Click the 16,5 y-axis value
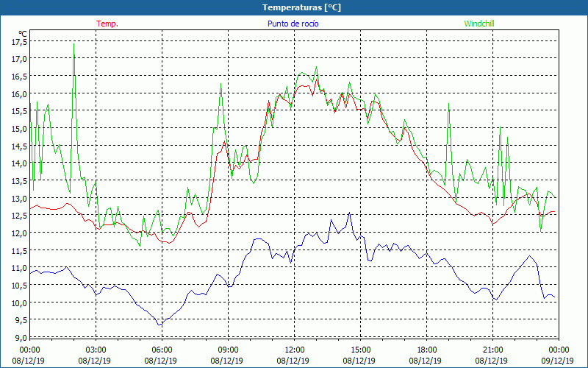The width and height of the screenshot is (588, 368). pyautogui.click(x=20, y=77)
